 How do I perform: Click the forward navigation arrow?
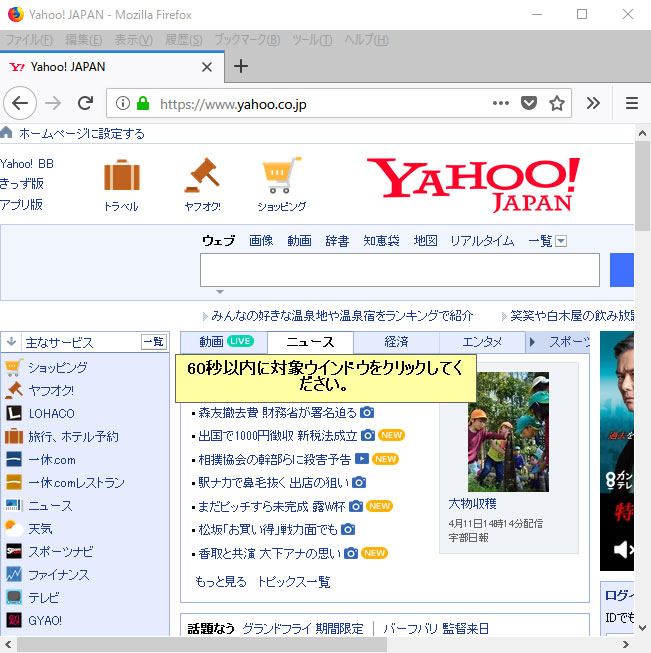(53, 103)
